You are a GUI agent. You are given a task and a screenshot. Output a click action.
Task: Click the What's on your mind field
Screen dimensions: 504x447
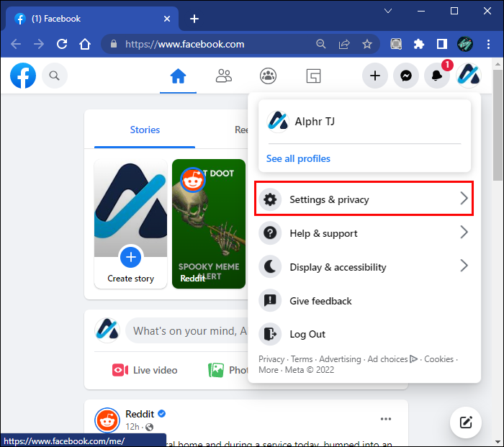(186, 330)
